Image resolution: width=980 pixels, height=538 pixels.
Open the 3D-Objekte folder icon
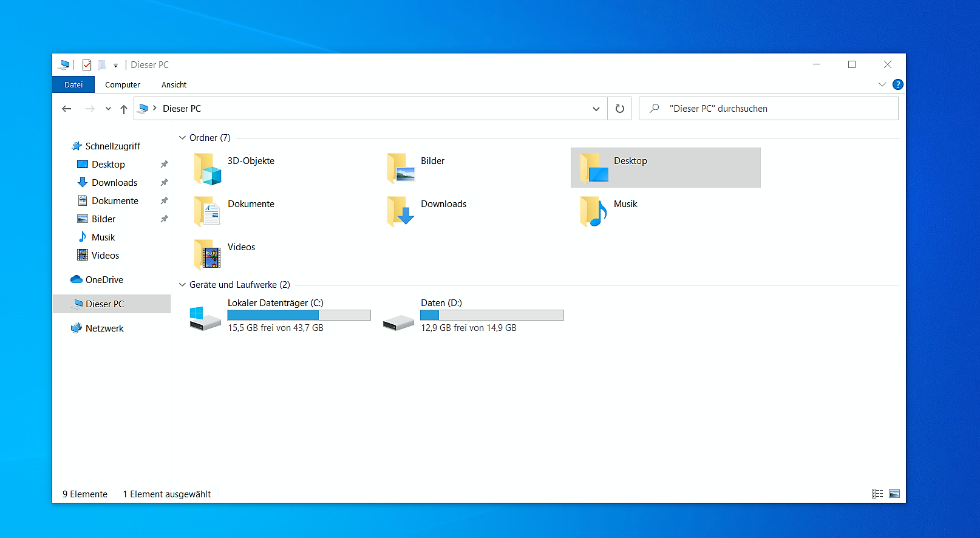[x=208, y=168]
